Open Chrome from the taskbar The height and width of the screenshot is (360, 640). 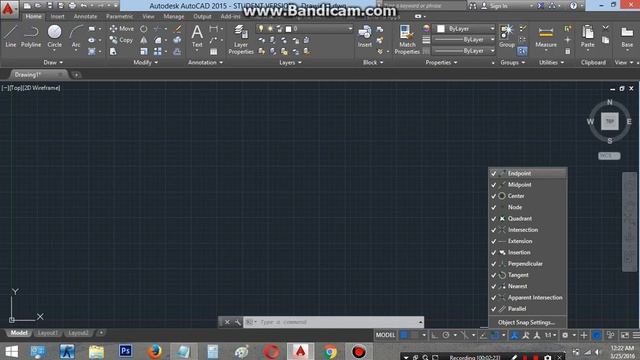coord(330,351)
